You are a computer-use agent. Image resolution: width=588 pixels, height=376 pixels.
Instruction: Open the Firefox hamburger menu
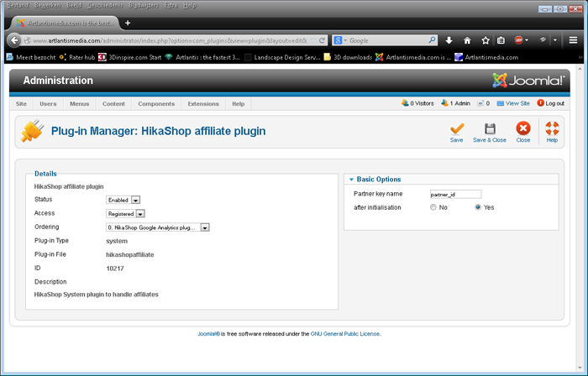point(573,40)
